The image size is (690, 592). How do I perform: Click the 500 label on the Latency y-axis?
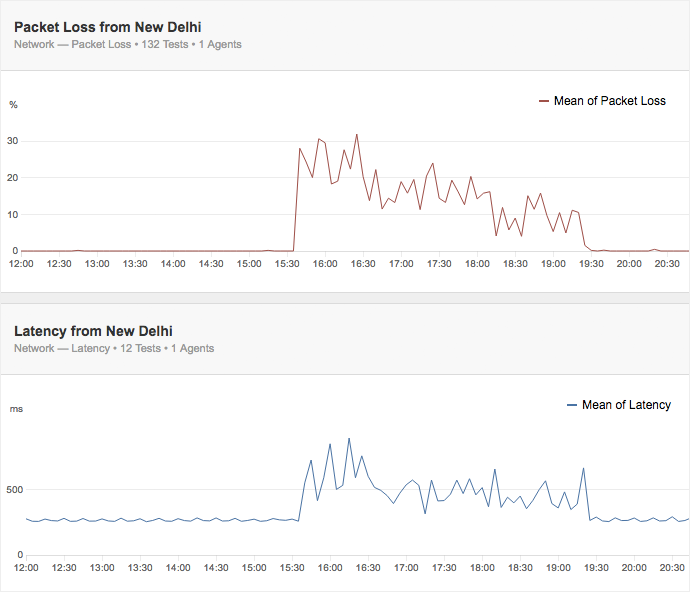pyautogui.click(x=15, y=490)
